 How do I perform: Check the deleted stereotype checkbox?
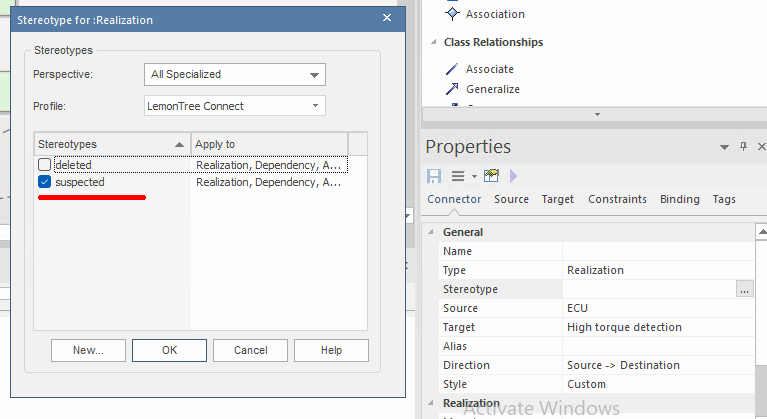click(44, 165)
